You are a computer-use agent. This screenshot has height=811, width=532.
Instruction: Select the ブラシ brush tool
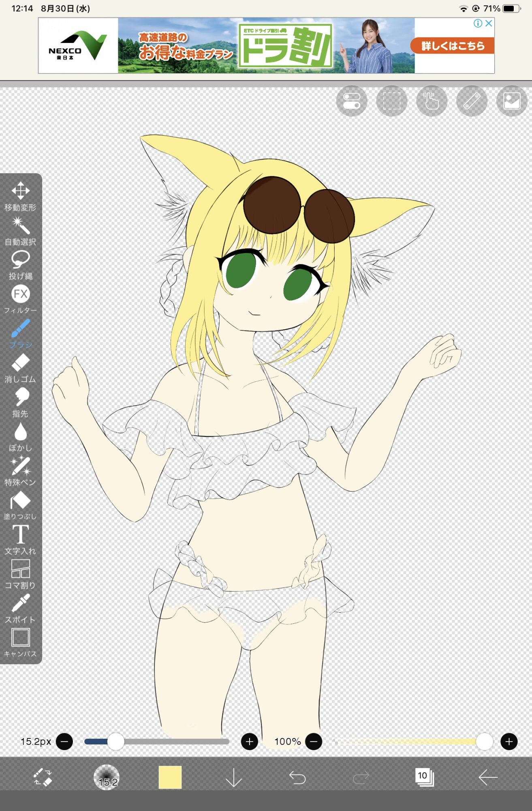point(20,334)
